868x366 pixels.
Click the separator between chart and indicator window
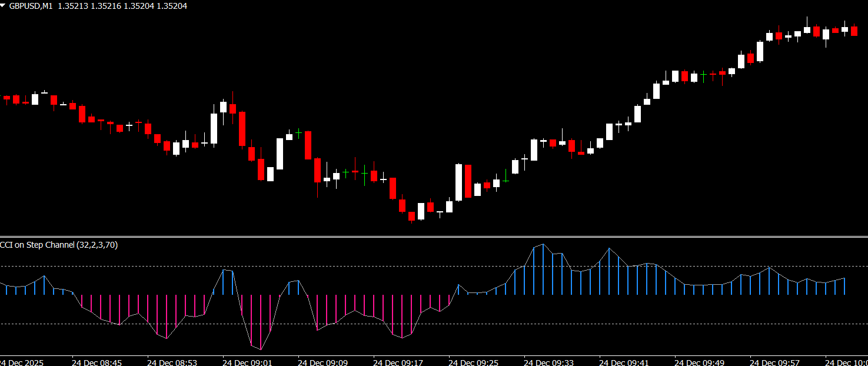pyautogui.click(x=434, y=237)
